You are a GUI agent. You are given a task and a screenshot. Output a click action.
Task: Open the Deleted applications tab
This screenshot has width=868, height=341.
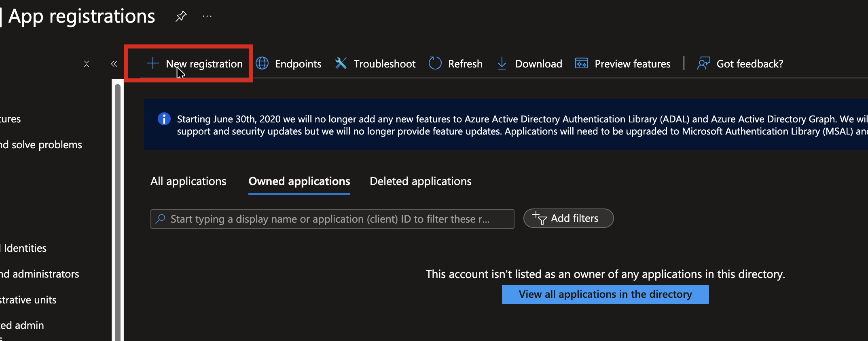click(420, 181)
